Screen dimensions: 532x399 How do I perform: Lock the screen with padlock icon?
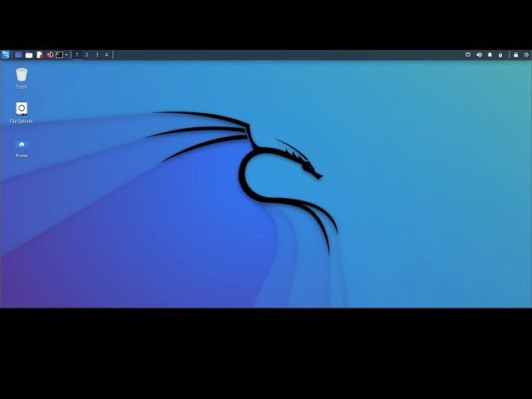pos(515,55)
